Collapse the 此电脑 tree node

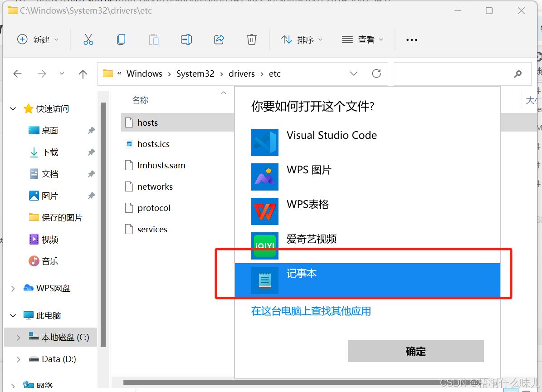pyautogui.click(x=13, y=316)
